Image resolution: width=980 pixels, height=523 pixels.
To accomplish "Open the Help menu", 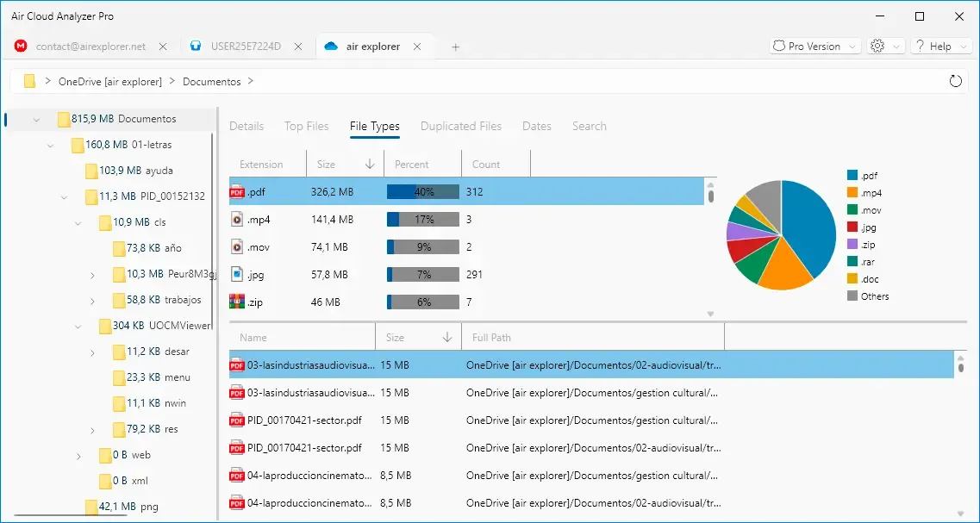I will click(941, 47).
